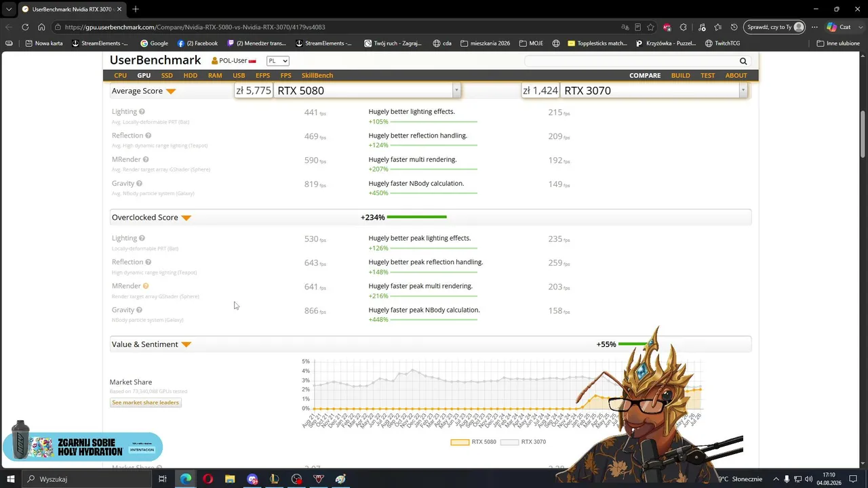868x488 pixels.
Task: Open the browser Extensions puzzle icon
Action: [x=683, y=27]
